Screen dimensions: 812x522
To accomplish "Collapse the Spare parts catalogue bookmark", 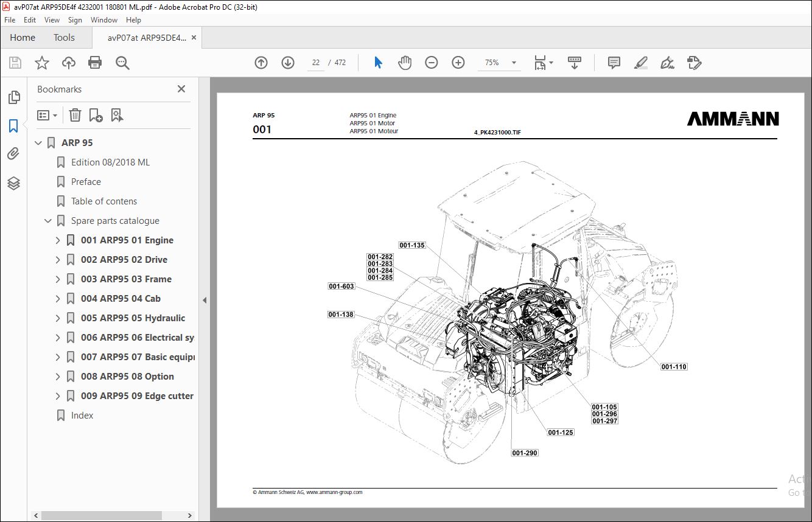I will 48,221.
